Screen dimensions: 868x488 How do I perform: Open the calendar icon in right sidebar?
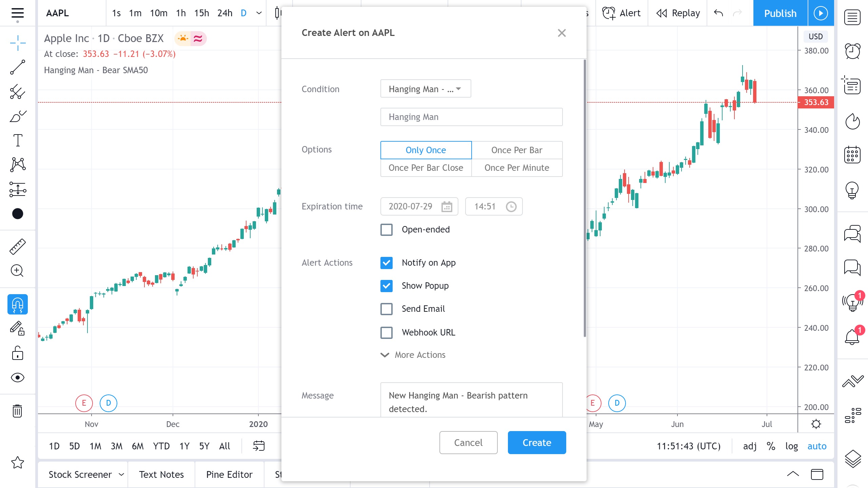852,155
